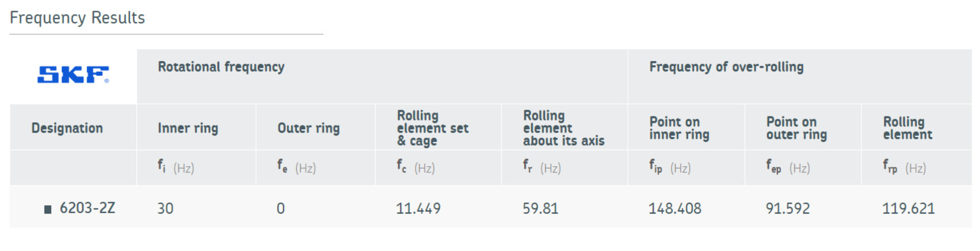Click the outer ring value 0
The width and height of the screenshot is (980, 251).
click(x=281, y=208)
